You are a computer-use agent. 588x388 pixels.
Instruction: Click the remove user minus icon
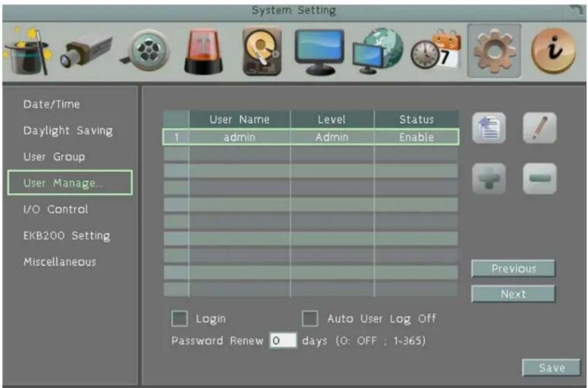pos(540,178)
